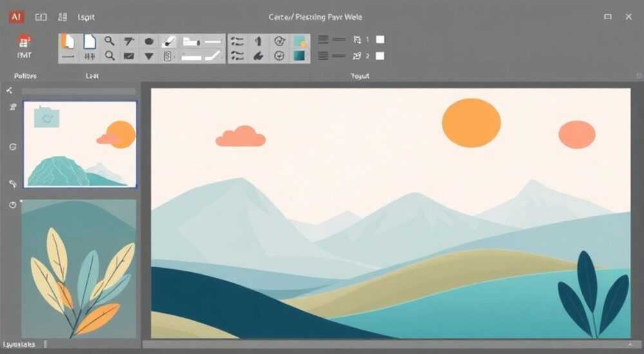
Task: Choose the teal swatch with yellow corner
Action: coord(300,41)
